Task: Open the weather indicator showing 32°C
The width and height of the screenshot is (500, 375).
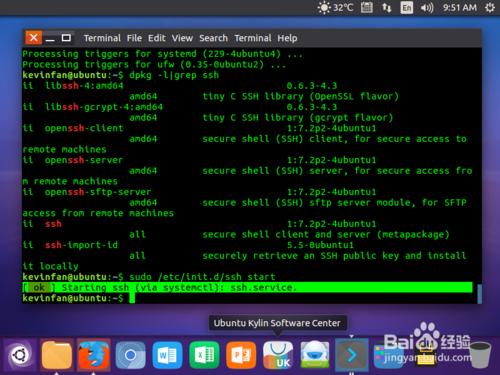Action: tap(335, 7)
